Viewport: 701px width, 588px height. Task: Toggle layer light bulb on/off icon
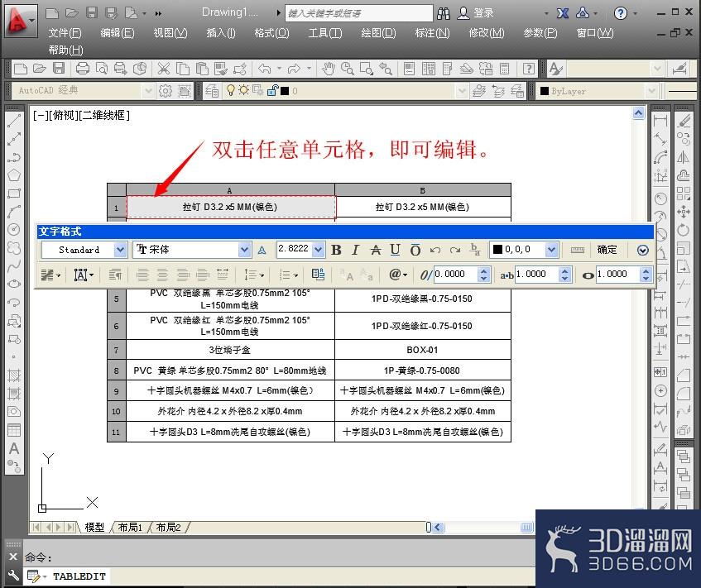[x=231, y=91]
